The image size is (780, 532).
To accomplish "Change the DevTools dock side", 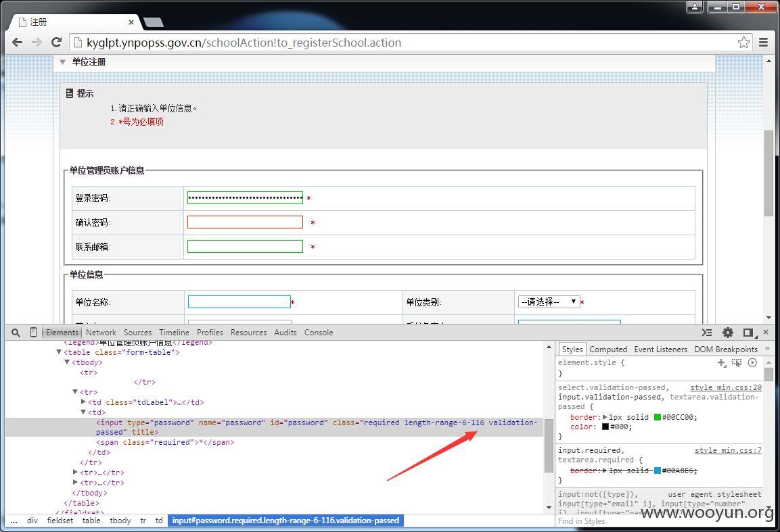I will [x=749, y=333].
